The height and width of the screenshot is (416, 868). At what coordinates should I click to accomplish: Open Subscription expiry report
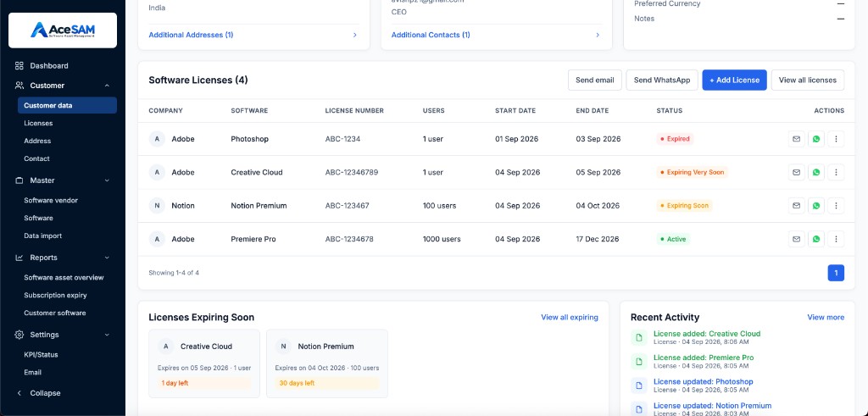point(55,296)
